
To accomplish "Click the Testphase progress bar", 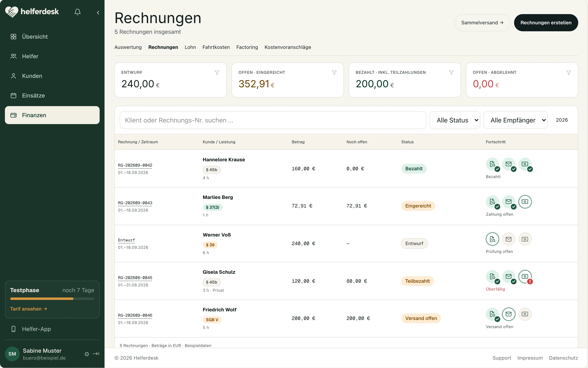I will [x=52, y=299].
